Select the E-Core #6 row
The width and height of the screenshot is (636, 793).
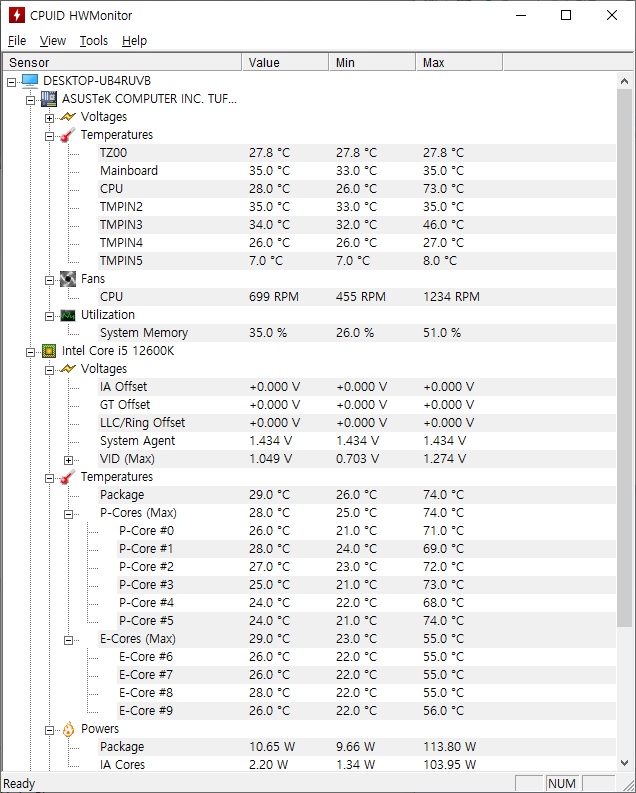click(x=366, y=657)
